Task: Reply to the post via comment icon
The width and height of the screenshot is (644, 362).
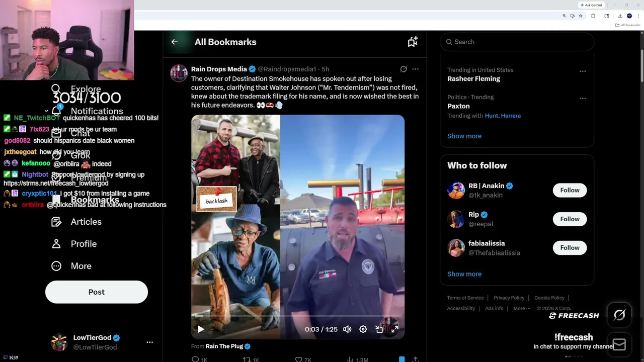Action: [x=195, y=359]
